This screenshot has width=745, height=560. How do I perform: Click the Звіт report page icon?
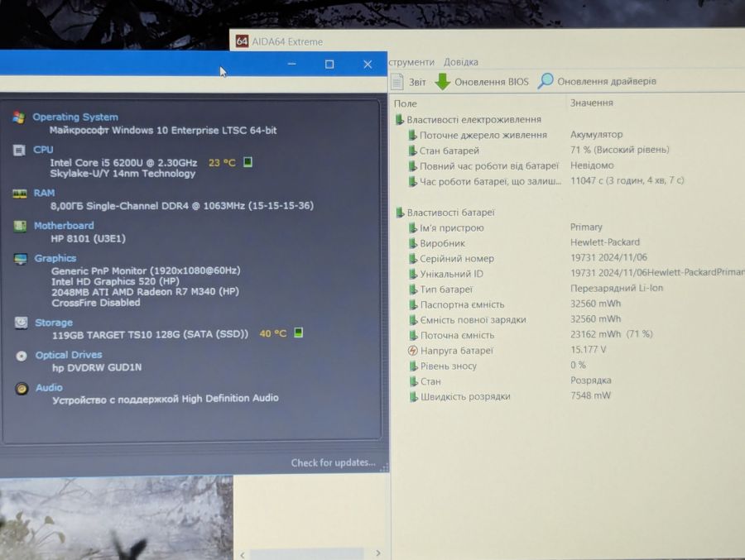(397, 82)
